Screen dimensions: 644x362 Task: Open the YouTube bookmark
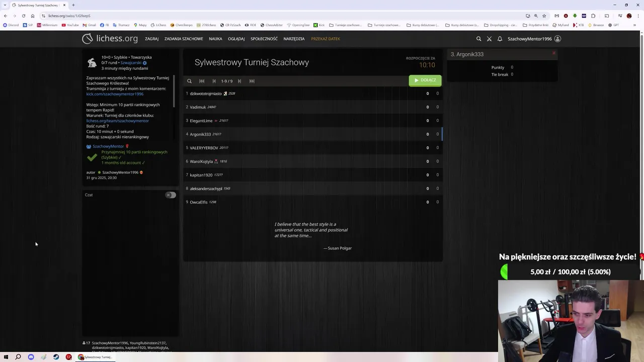pyautogui.click(x=70, y=25)
